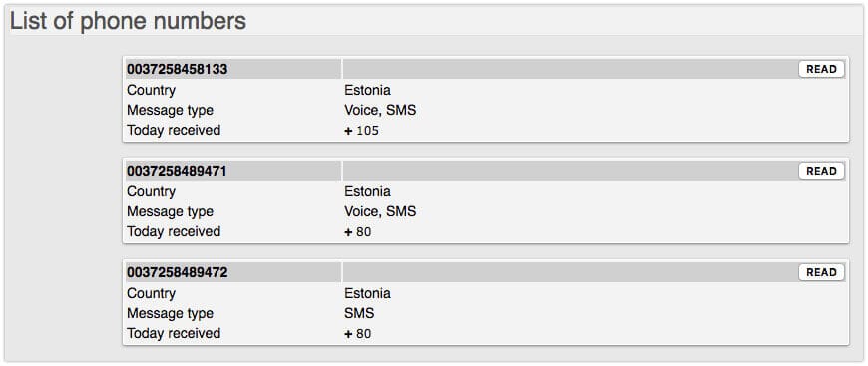The height and width of the screenshot is (366, 868).
Task: Click the SMS message type in last card
Action: tap(359, 313)
